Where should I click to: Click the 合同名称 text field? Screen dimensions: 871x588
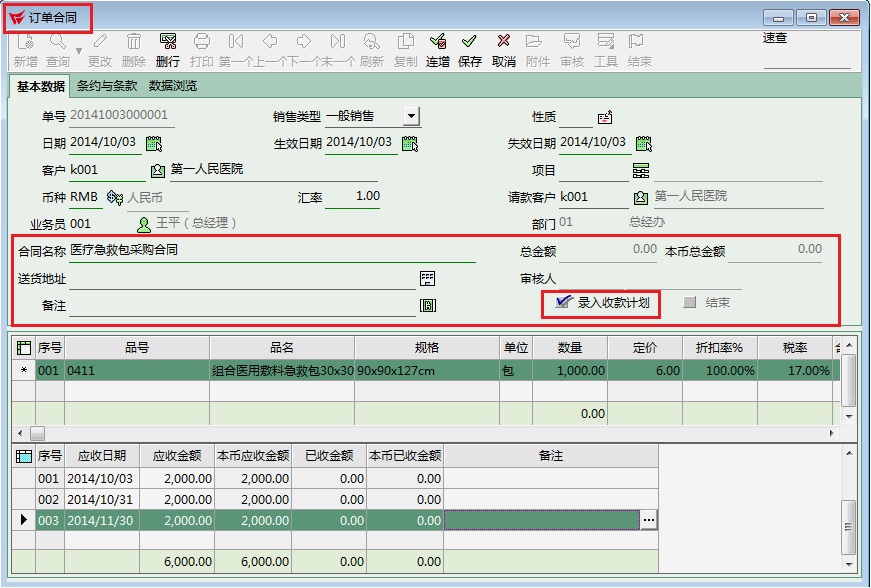tap(270, 251)
